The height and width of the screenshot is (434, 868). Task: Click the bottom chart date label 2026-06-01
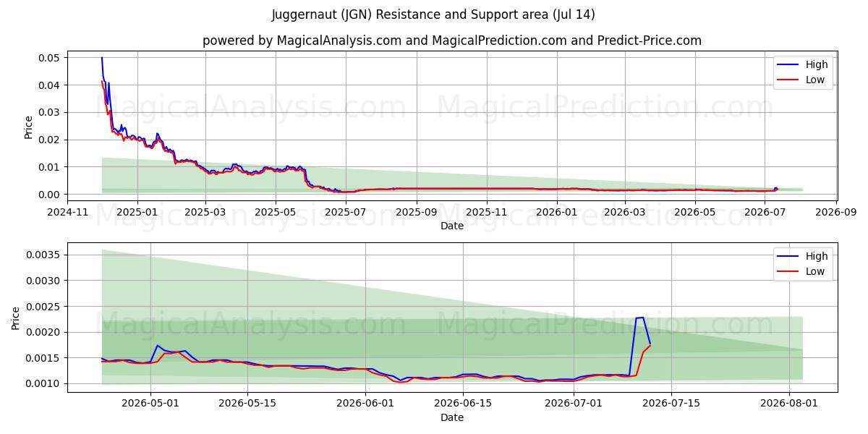365,404
